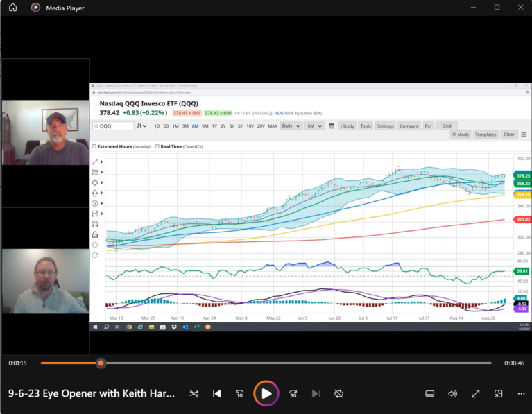The image size is (532, 414).
Task: Click the Templates button
Action: pos(486,135)
